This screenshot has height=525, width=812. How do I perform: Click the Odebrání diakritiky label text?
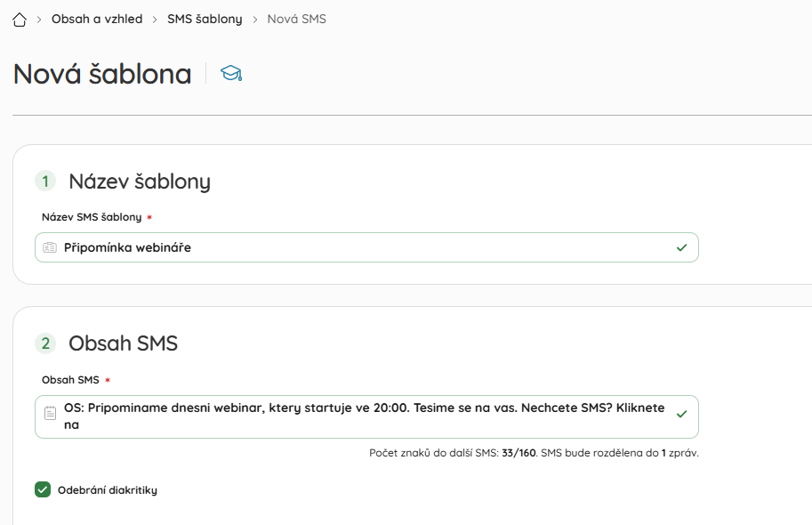coord(108,490)
